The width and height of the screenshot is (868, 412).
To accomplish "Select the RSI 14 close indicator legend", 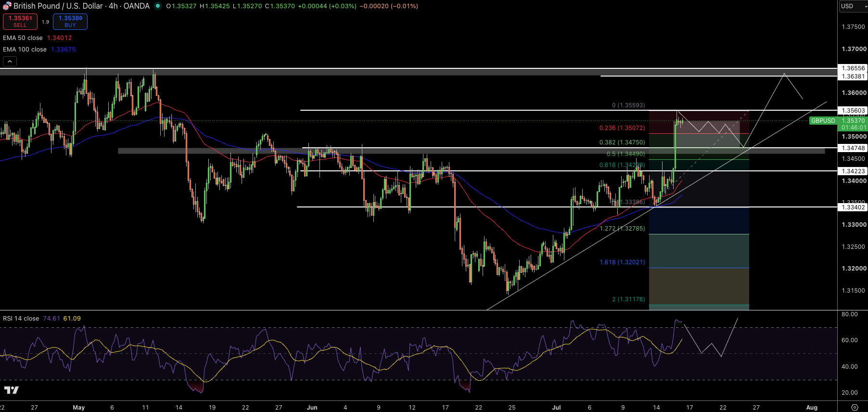I will coord(21,319).
